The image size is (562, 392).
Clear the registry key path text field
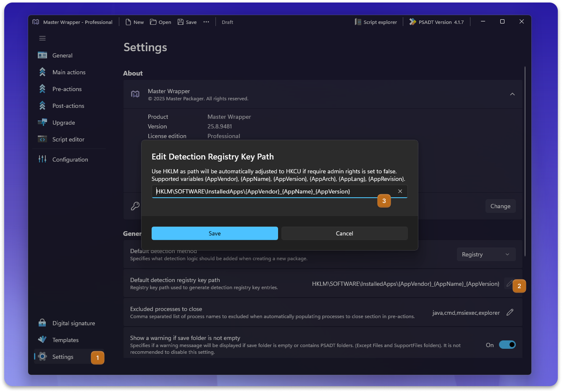(x=400, y=191)
